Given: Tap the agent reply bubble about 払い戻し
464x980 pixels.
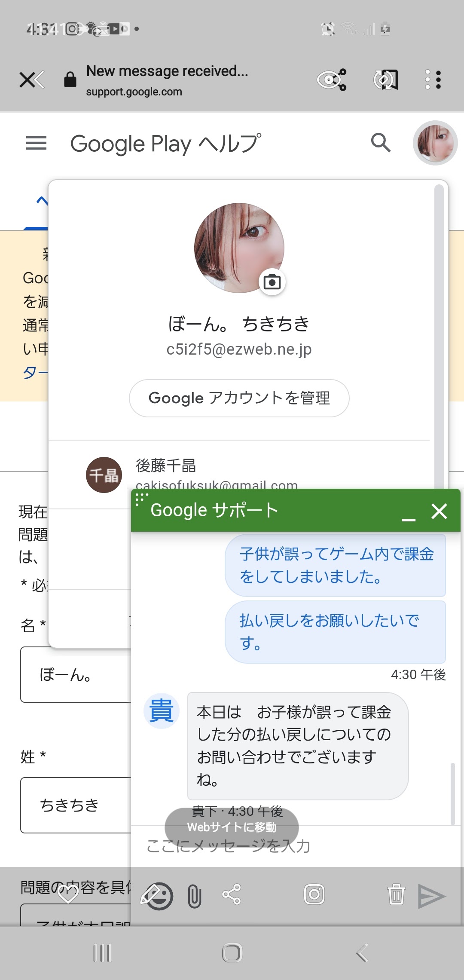Looking at the screenshot, I should [298, 746].
